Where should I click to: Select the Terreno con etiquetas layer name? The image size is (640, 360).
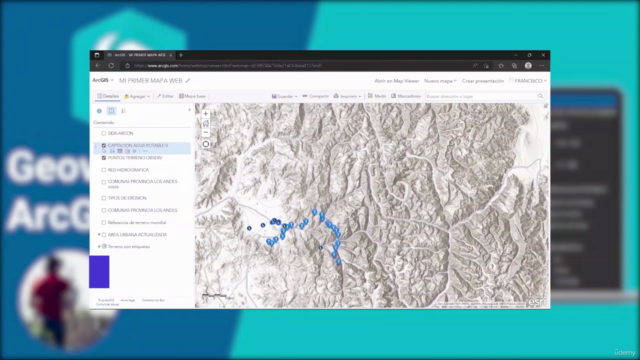129,247
